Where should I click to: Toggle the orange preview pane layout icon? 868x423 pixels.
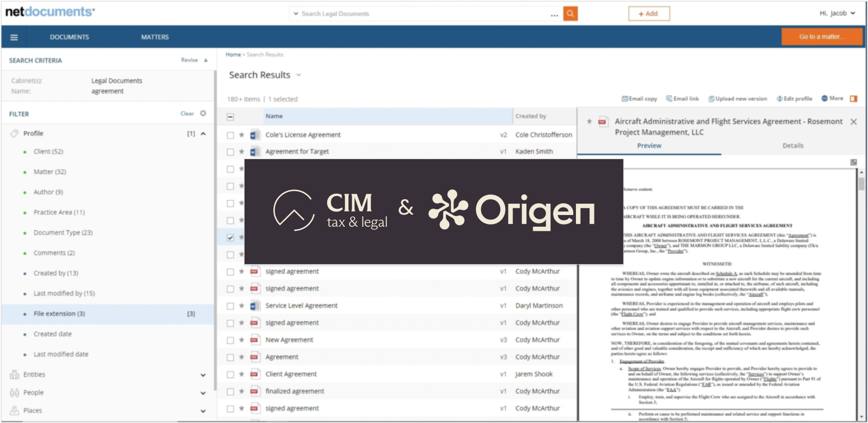[x=853, y=98]
